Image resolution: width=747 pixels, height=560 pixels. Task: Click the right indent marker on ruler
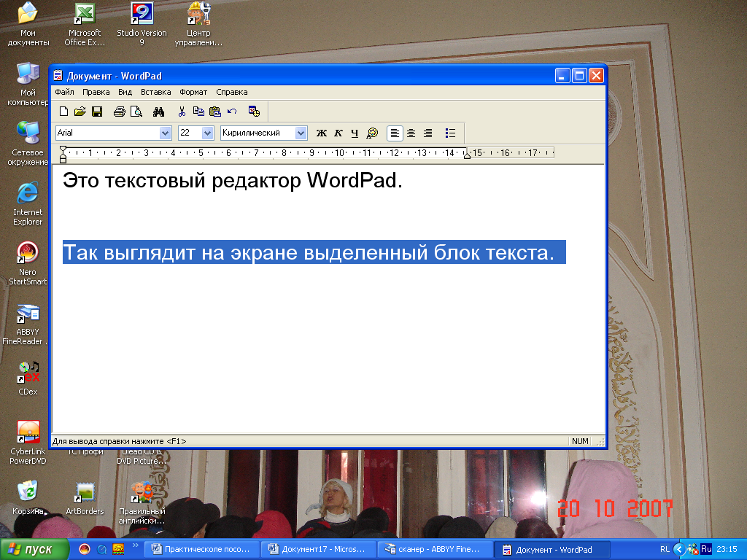[468, 155]
